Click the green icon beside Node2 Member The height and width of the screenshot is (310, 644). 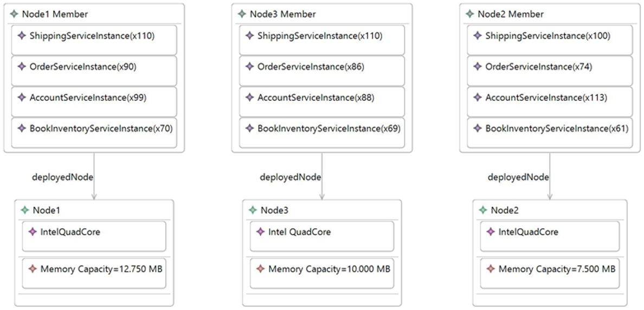471,14
